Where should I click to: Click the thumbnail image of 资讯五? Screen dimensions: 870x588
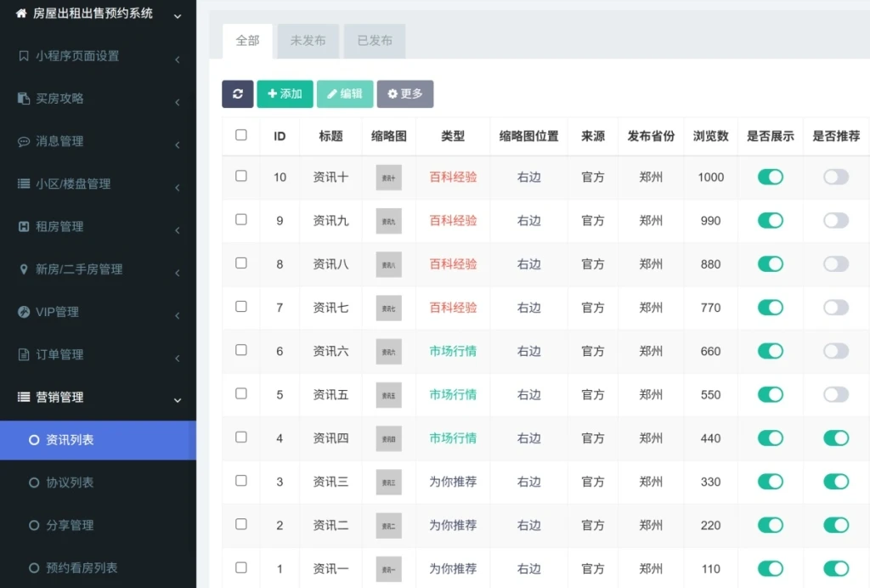(x=388, y=395)
